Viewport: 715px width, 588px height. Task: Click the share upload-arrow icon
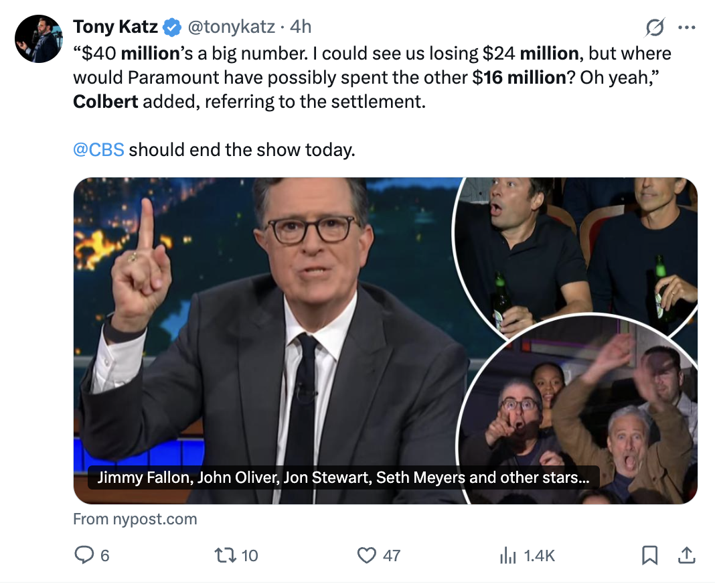[686, 555]
